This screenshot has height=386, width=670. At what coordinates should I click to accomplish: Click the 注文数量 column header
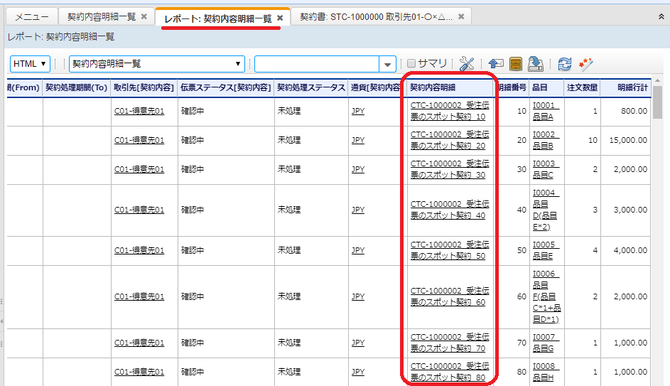[x=582, y=88]
